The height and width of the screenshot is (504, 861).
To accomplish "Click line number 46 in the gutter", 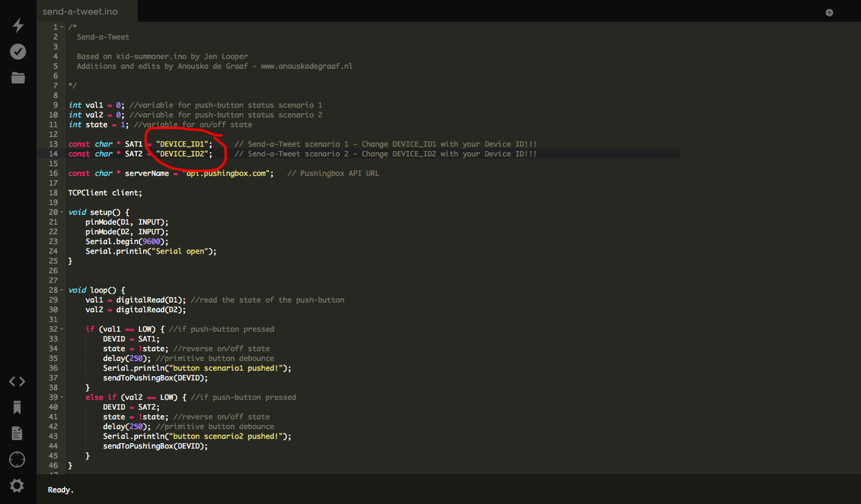I will coord(54,466).
